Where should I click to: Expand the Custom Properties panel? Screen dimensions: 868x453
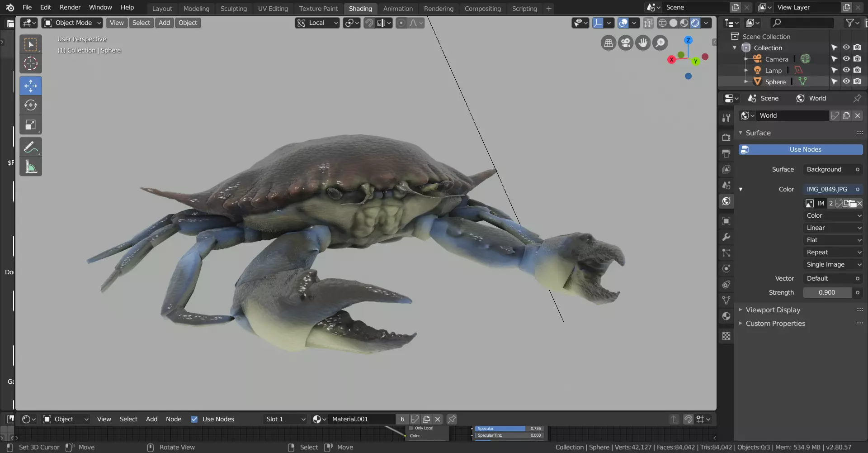775,324
